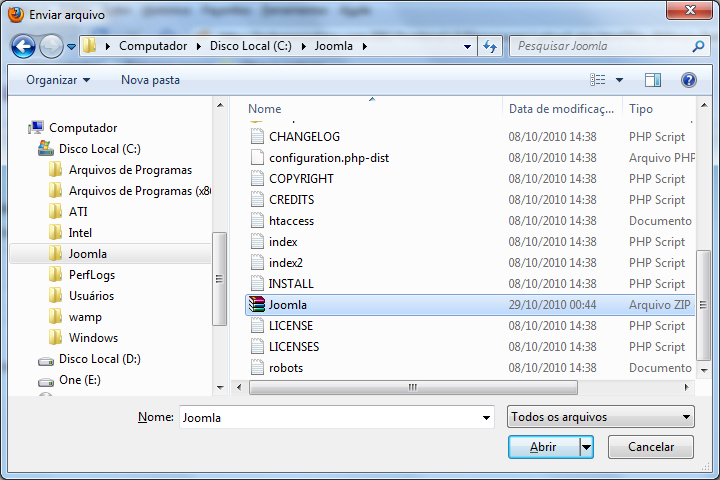Click the Nome filename input field

[337, 417]
